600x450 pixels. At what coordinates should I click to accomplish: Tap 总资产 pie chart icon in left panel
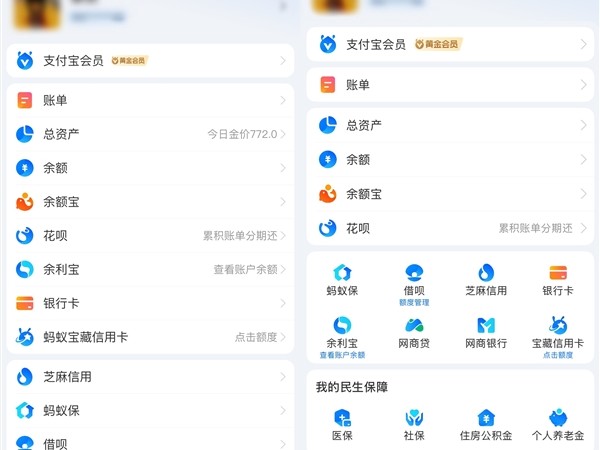[x=25, y=134]
